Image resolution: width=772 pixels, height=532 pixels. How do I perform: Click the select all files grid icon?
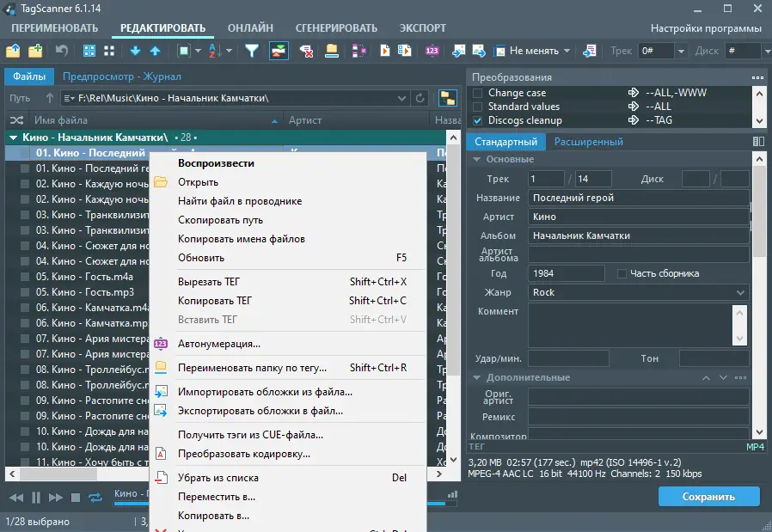(x=89, y=51)
